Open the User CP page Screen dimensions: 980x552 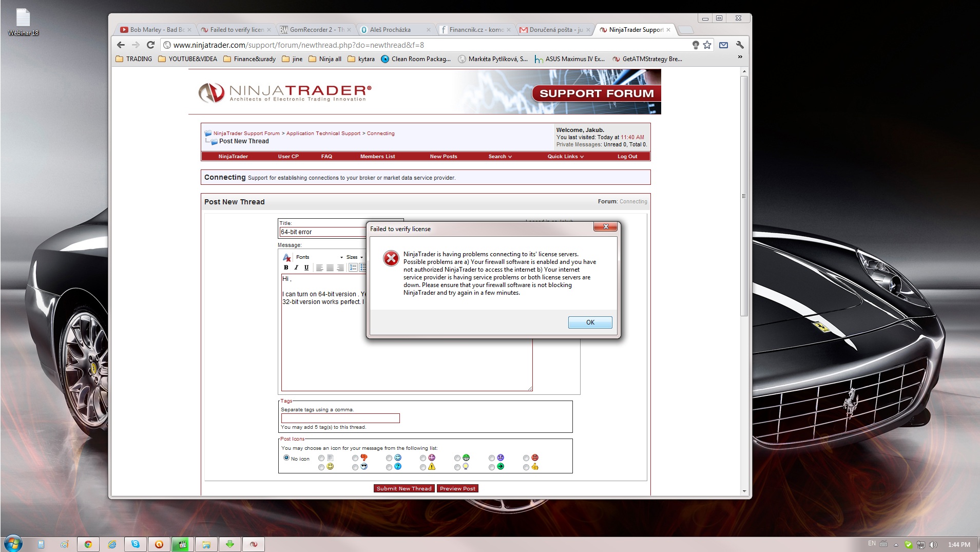(x=288, y=157)
